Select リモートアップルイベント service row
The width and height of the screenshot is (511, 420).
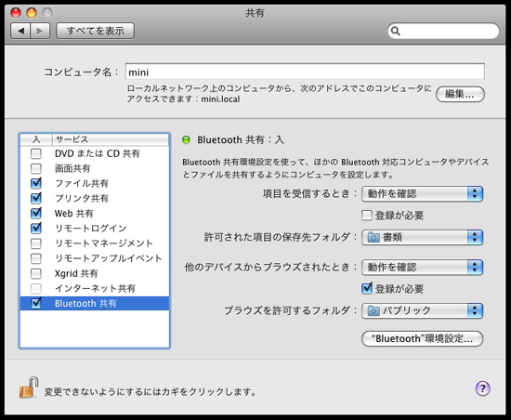click(95, 258)
